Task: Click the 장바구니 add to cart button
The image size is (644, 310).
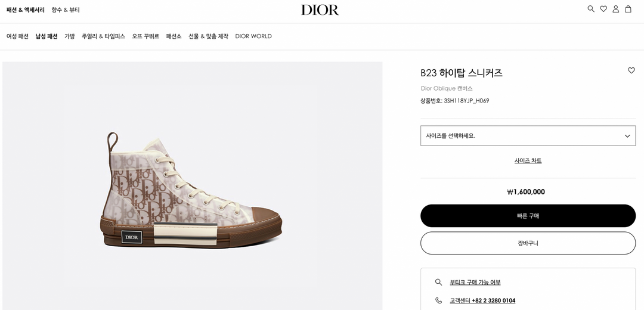Action: point(528,243)
